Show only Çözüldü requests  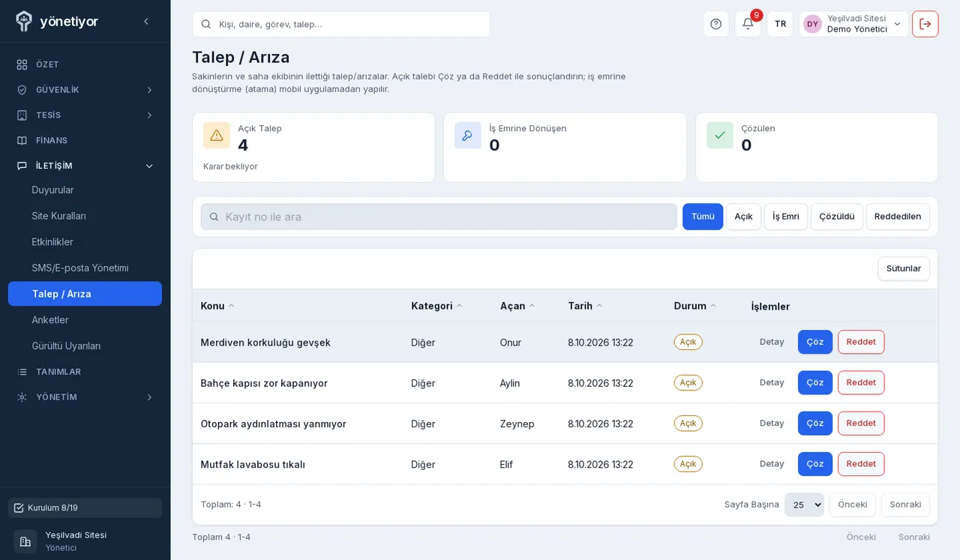(837, 217)
